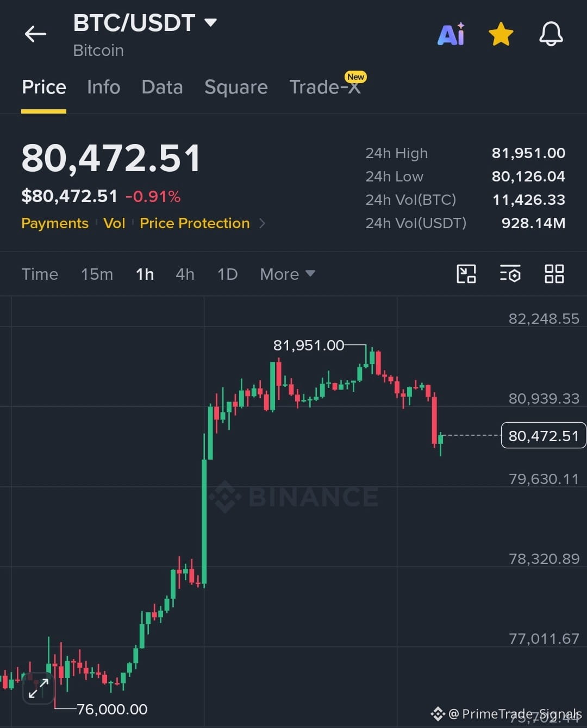The width and height of the screenshot is (587, 728).
Task: Open the chart drawing tools icon
Action: click(466, 274)
